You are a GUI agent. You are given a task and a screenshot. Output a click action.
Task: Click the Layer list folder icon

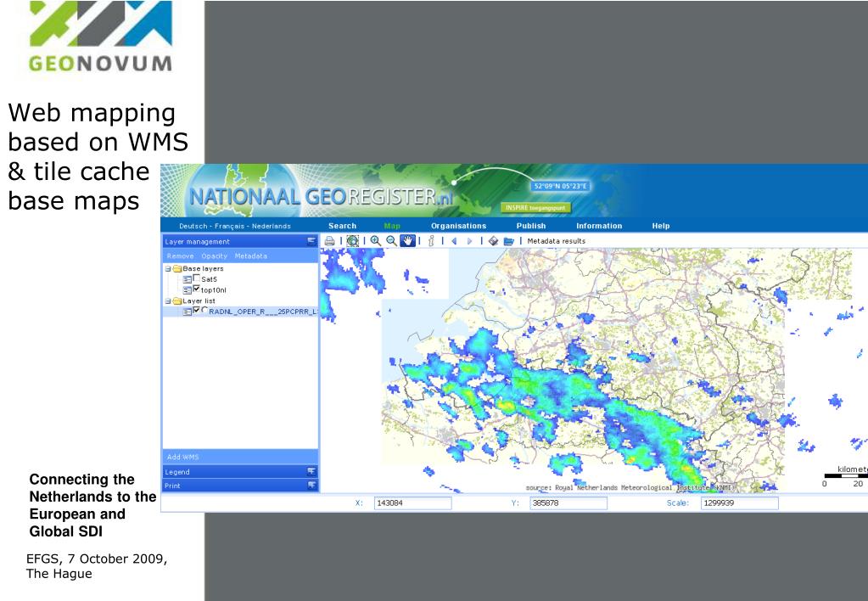177,301
